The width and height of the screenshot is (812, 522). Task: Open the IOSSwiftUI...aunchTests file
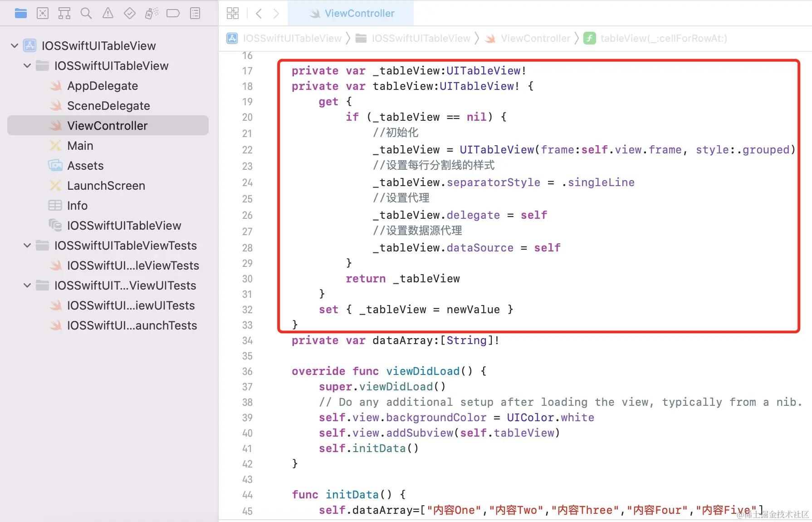pos(108,325)
